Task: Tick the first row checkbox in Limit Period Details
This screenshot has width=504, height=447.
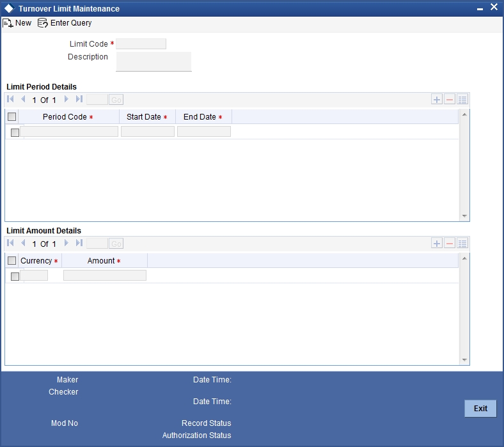Action: coord(15,132)
